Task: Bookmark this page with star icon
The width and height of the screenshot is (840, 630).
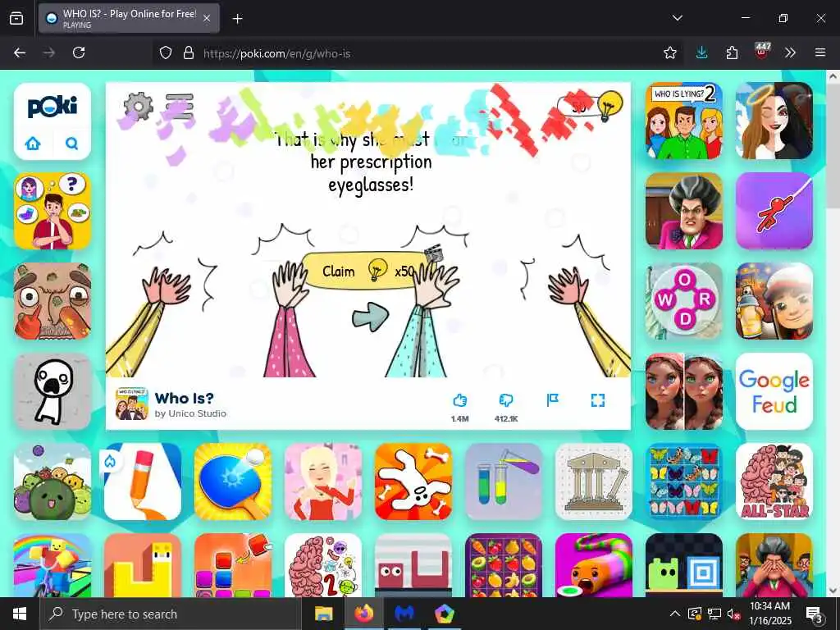Action: click(x=669, y=52)
